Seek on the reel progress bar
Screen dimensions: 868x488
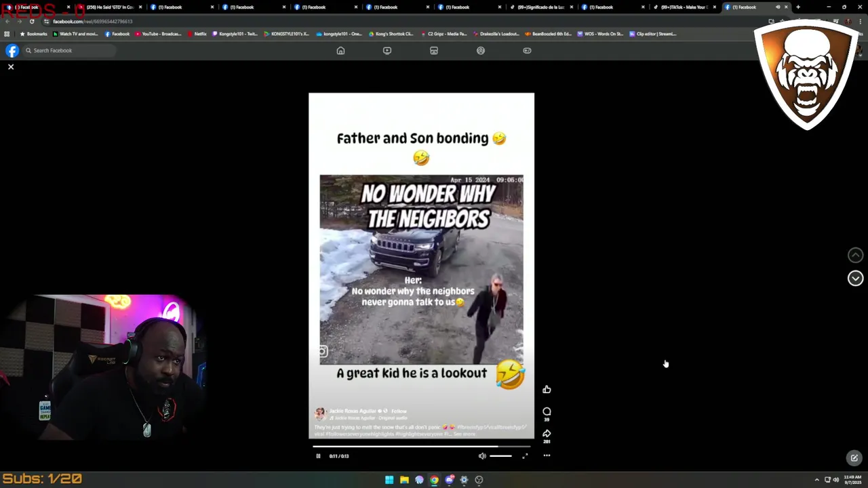[x=421, y=447]
